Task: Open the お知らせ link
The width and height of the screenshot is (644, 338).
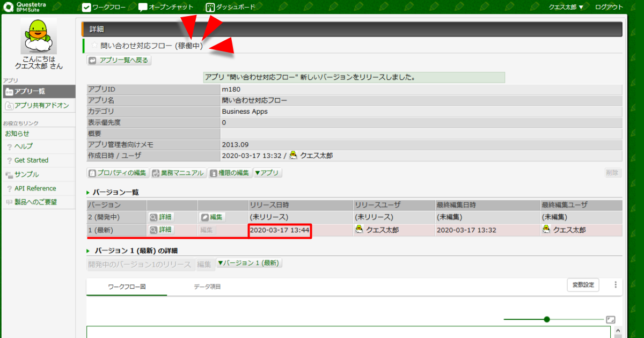Action: click(x=17, y=134)
